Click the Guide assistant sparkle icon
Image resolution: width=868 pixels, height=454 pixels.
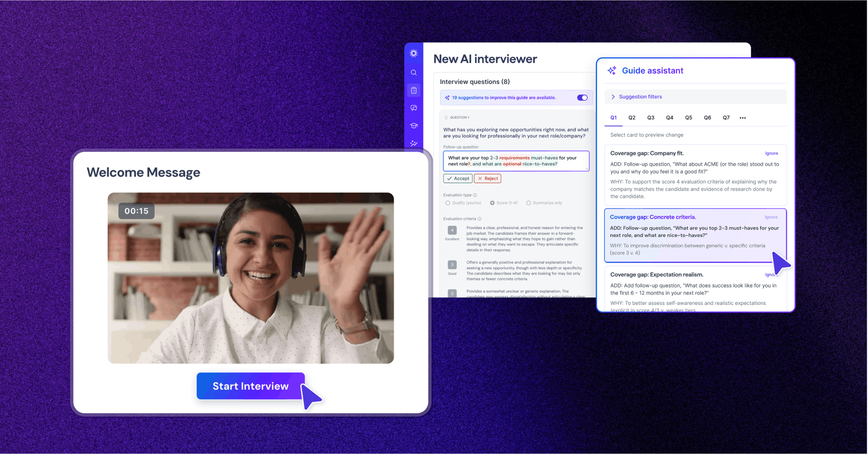(612, 70)
